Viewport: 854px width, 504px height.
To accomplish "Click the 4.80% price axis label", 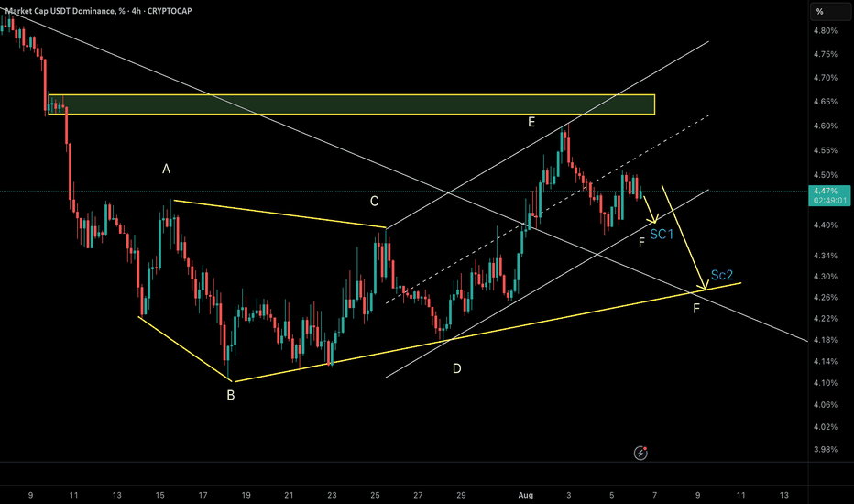I will tap(825, 31).
